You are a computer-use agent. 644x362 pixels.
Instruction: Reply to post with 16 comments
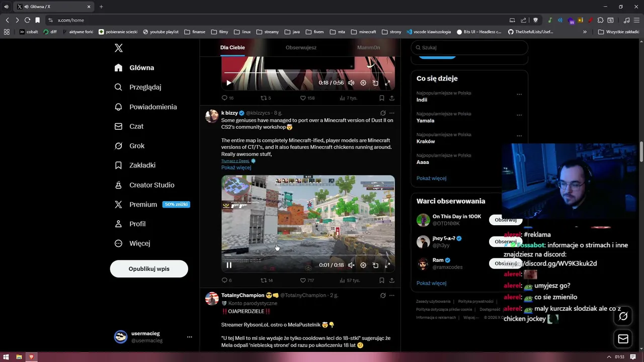coord(227,98)
